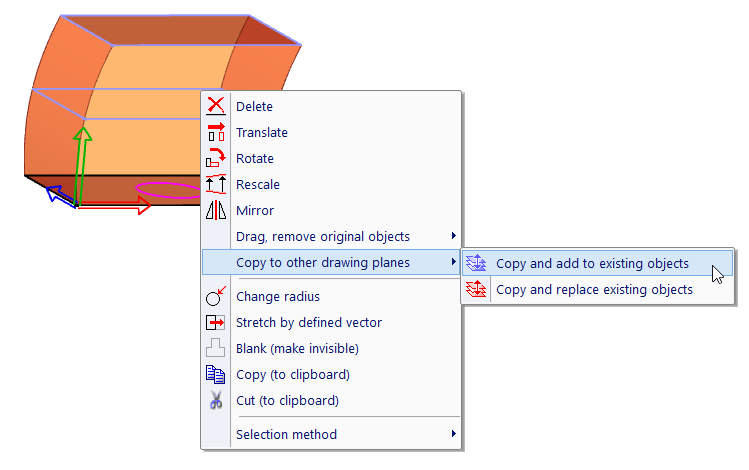Choose Copy and add to existing objects
This screenshot has height=470, width=749.
click(592, 264)
